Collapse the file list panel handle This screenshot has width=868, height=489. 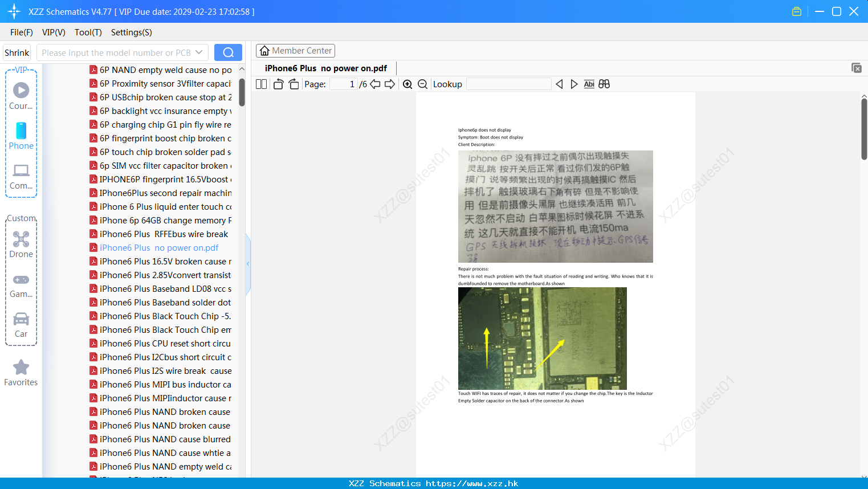(x=248, y=264)
